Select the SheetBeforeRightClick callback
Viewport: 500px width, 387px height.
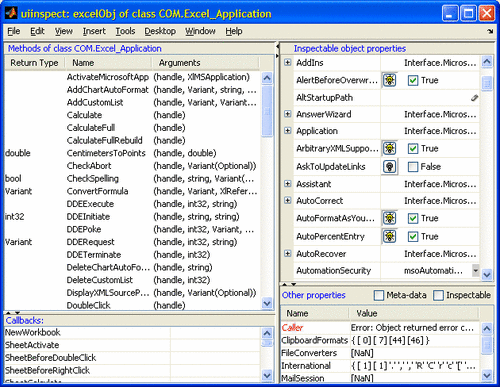132,370
